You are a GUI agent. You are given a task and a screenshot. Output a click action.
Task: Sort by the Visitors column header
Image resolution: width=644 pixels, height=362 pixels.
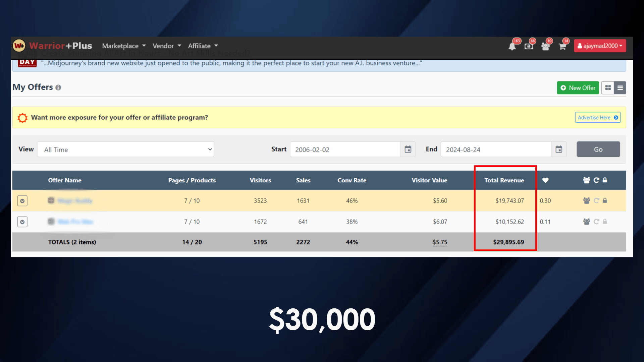pos(260,180)
